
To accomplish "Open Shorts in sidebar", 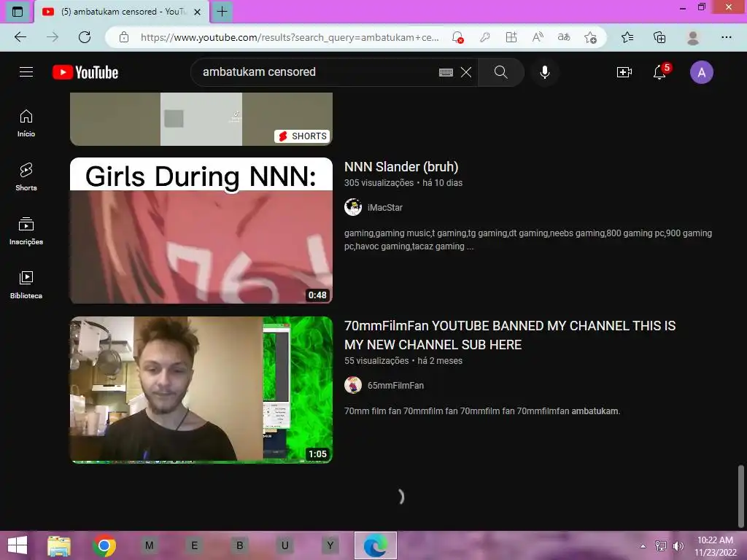I will point(26,177).
